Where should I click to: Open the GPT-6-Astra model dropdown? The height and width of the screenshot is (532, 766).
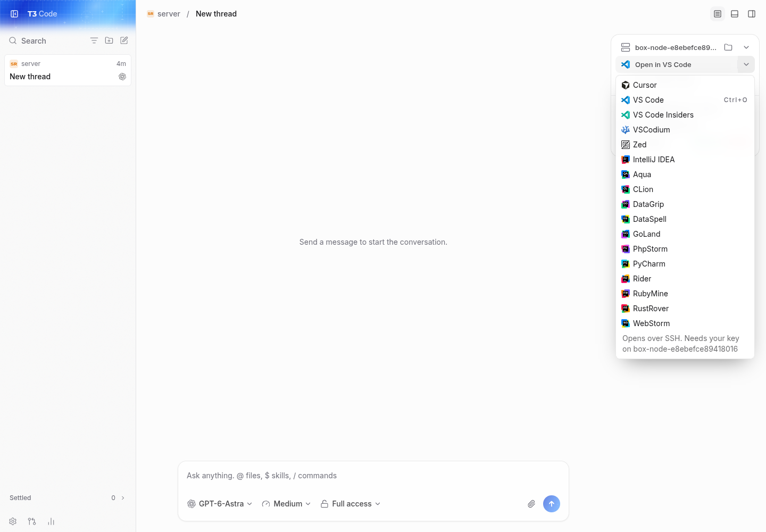pyautogui.click(x=220, y=504)
